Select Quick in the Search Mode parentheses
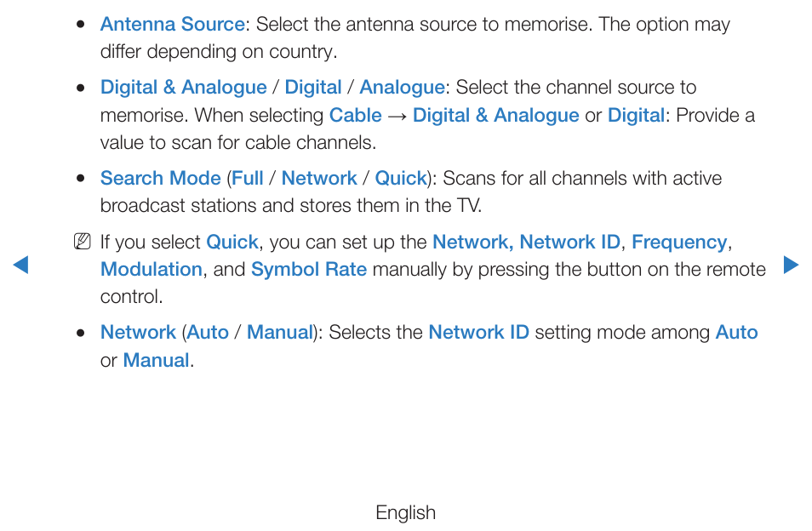Image resolution: width=812 pixels, height=531 pixels. point(400,178)
